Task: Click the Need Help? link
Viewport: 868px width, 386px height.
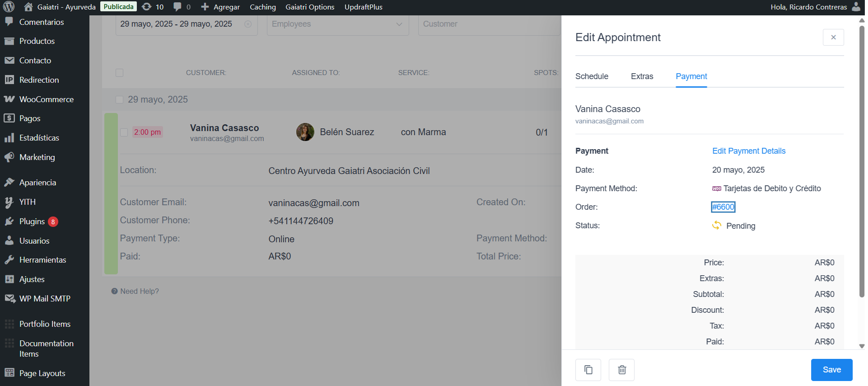Action: point(135,291)
